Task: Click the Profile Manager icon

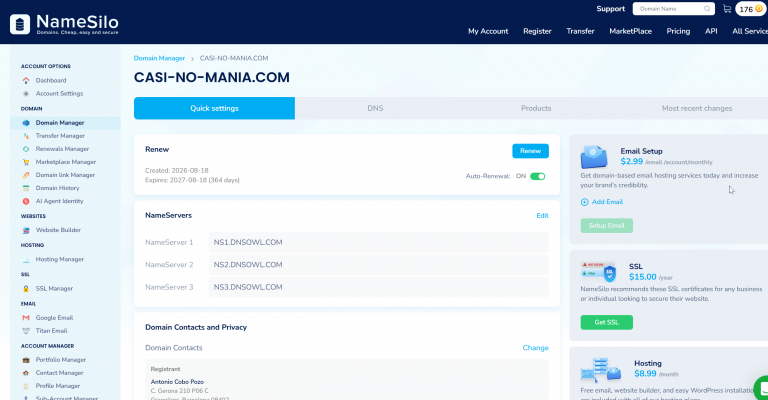Action: (26, 386)
